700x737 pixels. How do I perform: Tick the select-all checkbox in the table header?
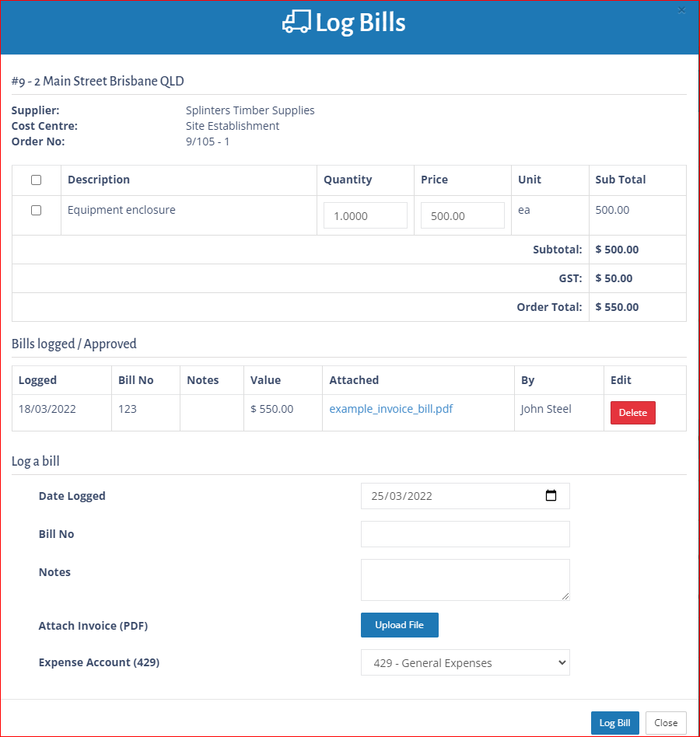(x=36, y=180)
